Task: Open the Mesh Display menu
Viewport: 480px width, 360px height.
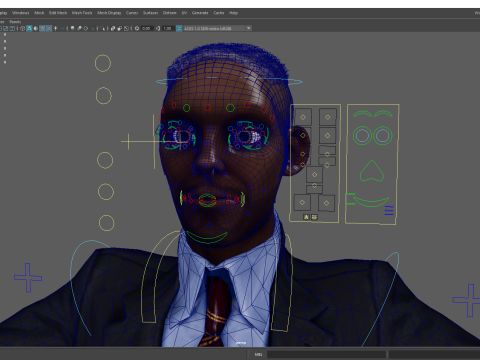Action: point(109,13)
